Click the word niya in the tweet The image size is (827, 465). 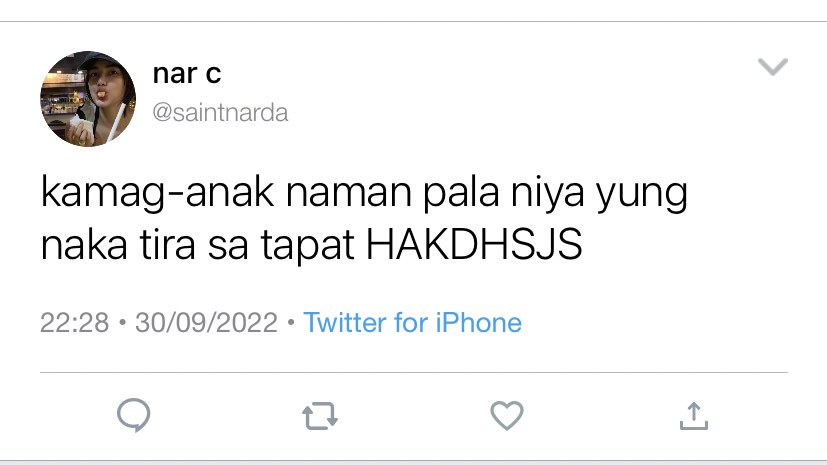tap(547, 193)
